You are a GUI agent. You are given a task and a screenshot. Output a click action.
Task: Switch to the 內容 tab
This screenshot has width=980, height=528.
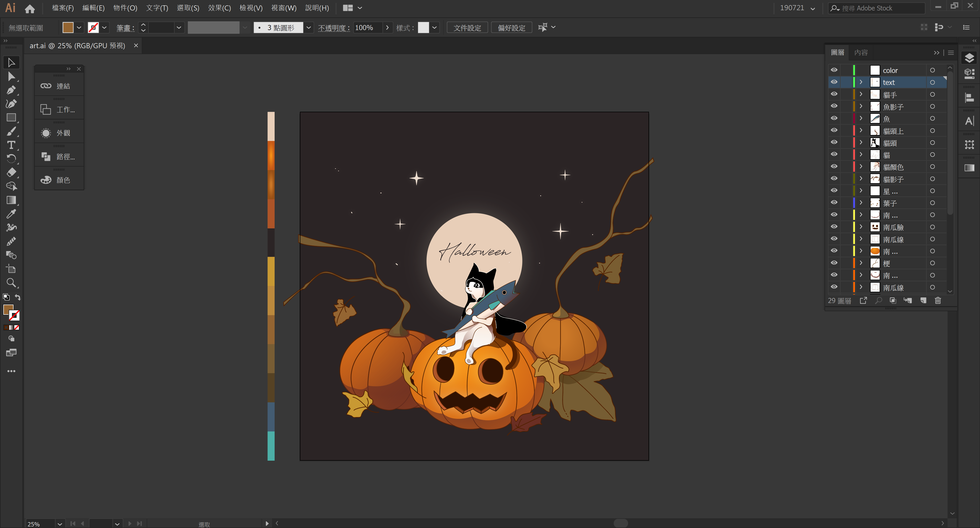[x=861, y=53]
